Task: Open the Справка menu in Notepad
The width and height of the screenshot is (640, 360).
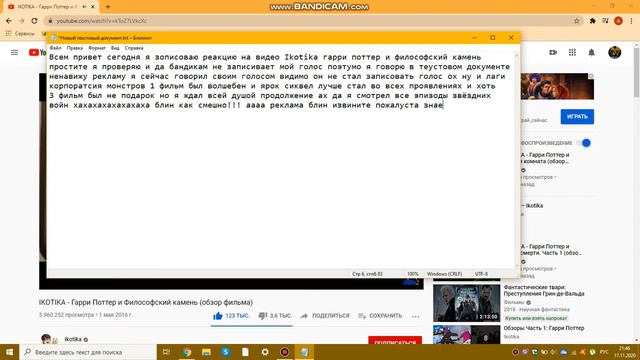Action: point(134,48)
